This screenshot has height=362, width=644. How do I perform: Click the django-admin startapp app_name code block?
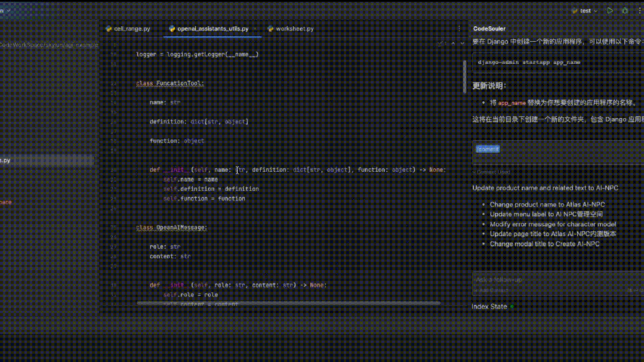point(557,63)
